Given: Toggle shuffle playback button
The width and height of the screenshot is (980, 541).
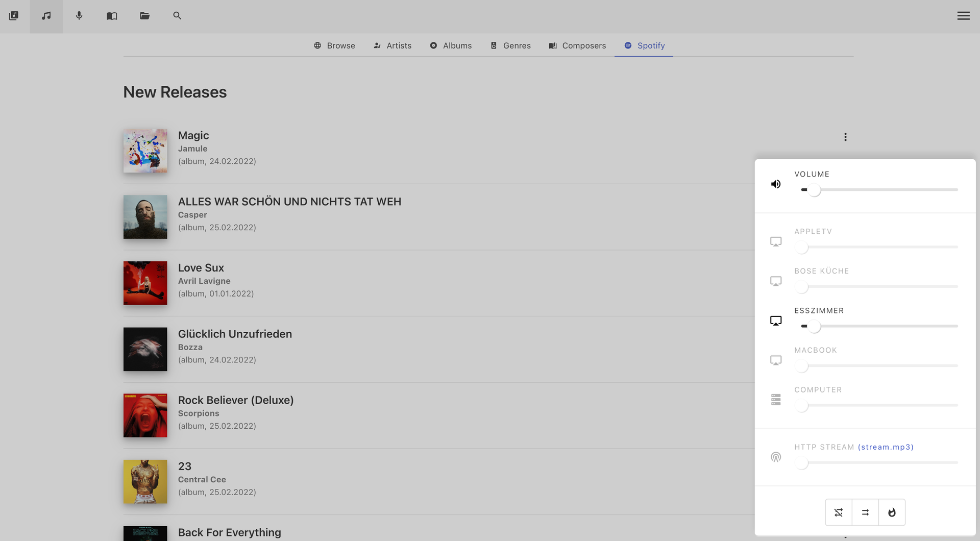Looking at the screenshot, I should pos(839,512).
